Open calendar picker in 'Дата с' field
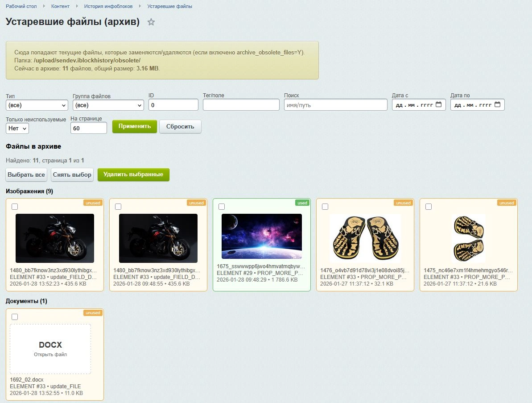 click(x=438, y=105)
